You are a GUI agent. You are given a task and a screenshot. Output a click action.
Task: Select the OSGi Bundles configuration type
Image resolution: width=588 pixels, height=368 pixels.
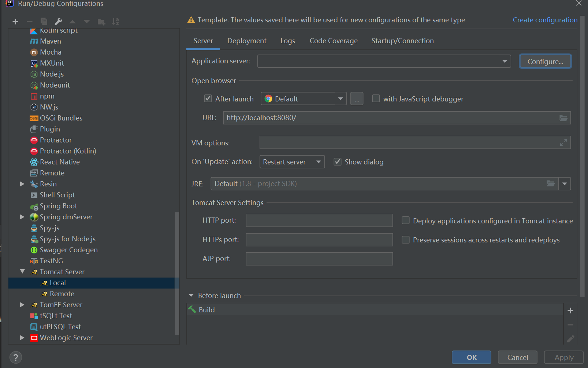pos(61,118)
